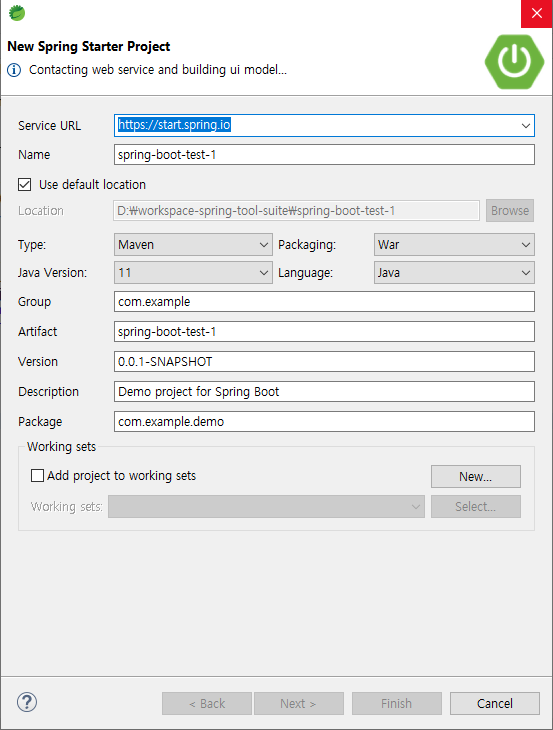Click the 'Group' label
Screen dimensions: 553x730
click(34, 302)
